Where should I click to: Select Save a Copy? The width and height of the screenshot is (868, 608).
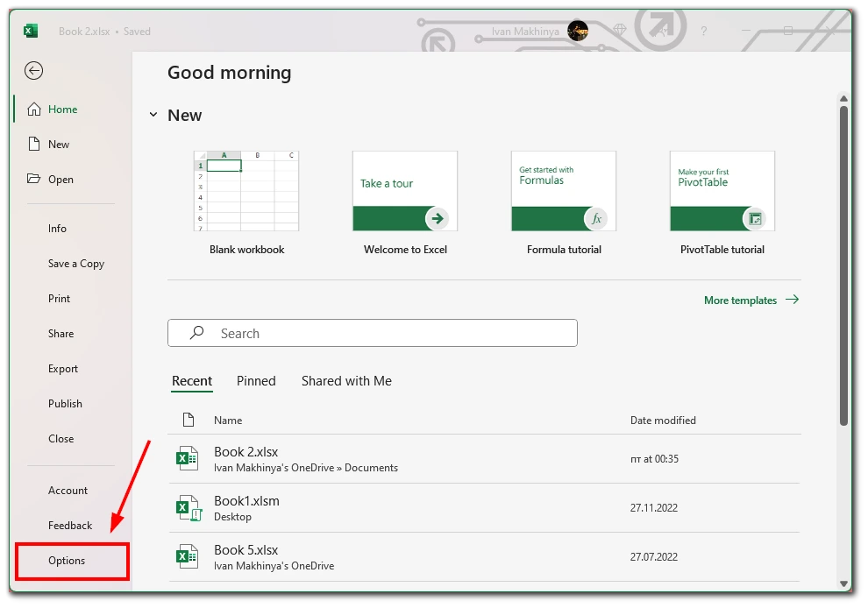pos(75,264)
